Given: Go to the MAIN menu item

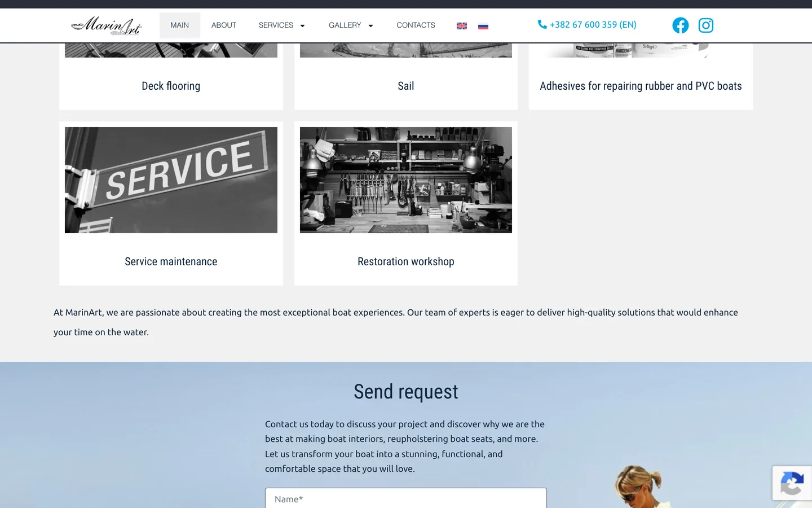Looking at the screenshot, I should [180, 25].
